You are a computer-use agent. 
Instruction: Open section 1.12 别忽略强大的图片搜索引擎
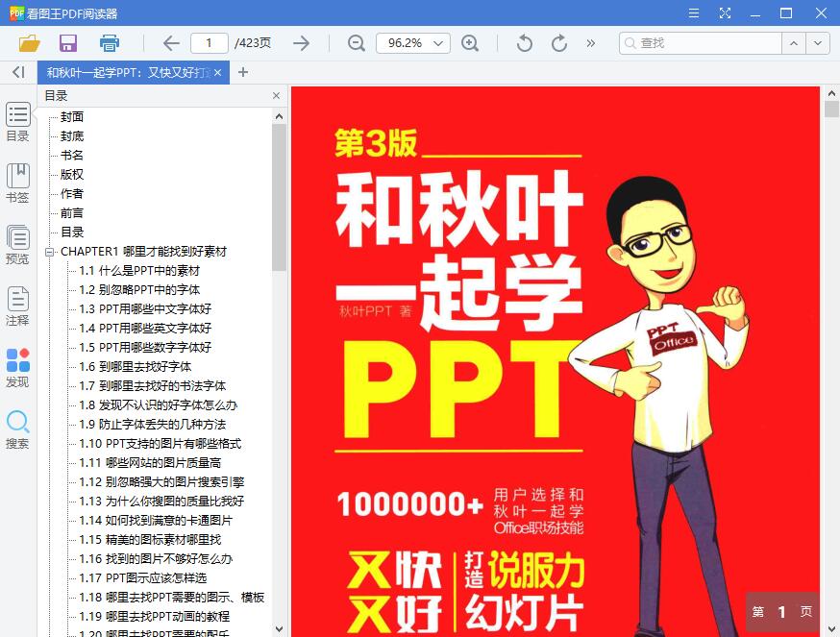tap(161, 482)
